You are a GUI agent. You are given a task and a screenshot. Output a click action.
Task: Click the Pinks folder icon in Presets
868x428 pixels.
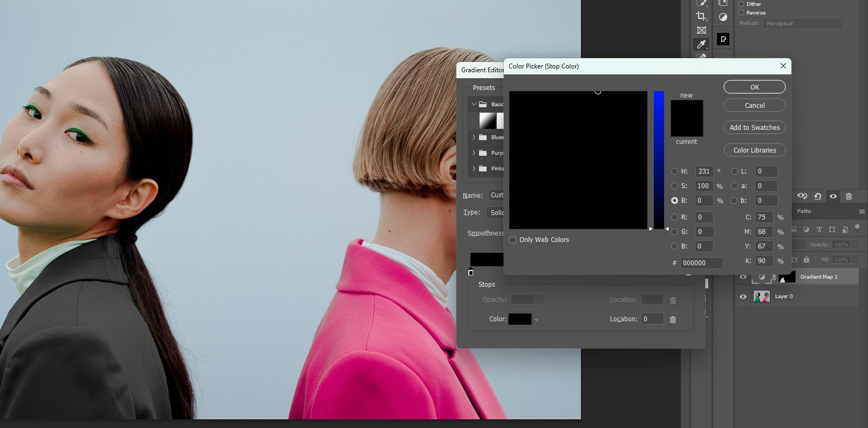[x=483, y=168]
